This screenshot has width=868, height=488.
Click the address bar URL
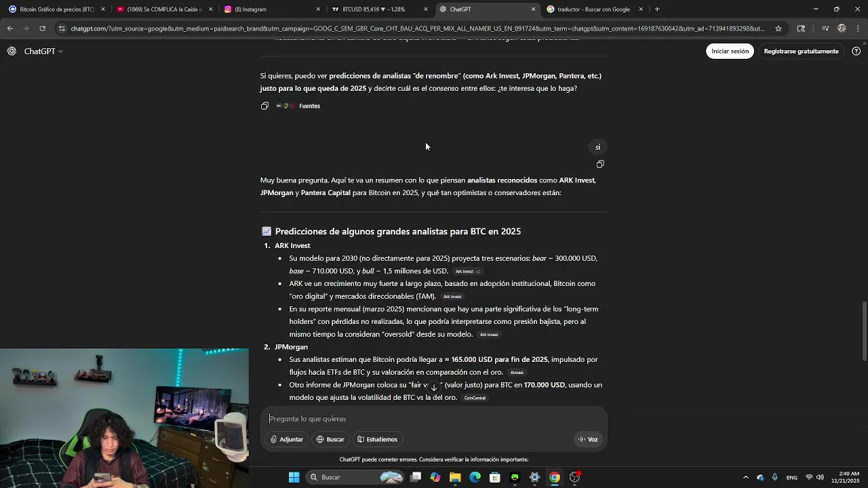[x=417, y=28]
